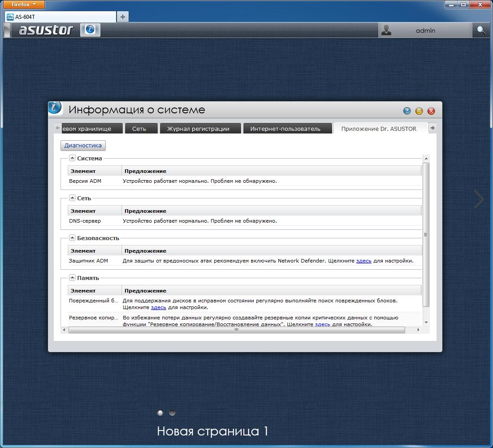Select the Защитник ADM row
This screenshot has height=448, width=493.
click(x=245, y=261)
